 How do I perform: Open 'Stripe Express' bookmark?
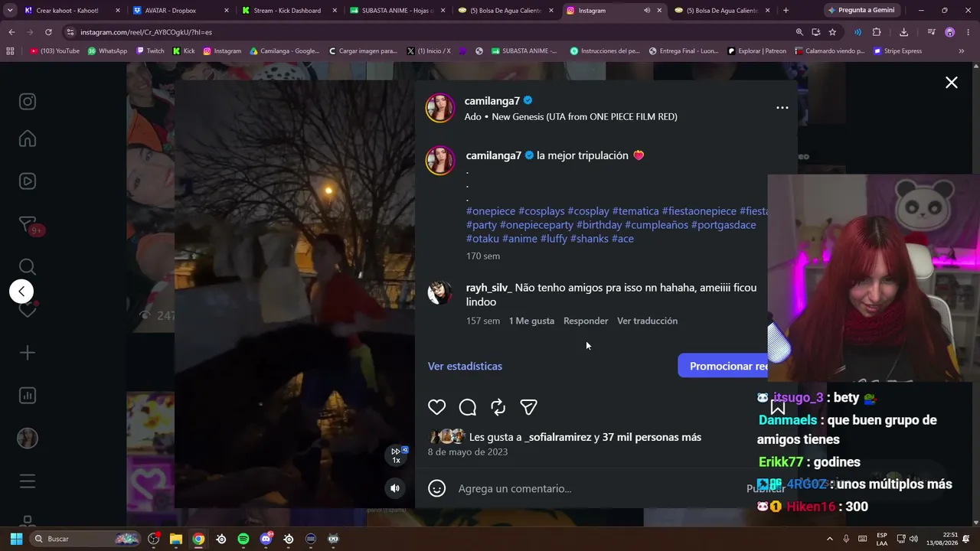[x=897, y=51]
